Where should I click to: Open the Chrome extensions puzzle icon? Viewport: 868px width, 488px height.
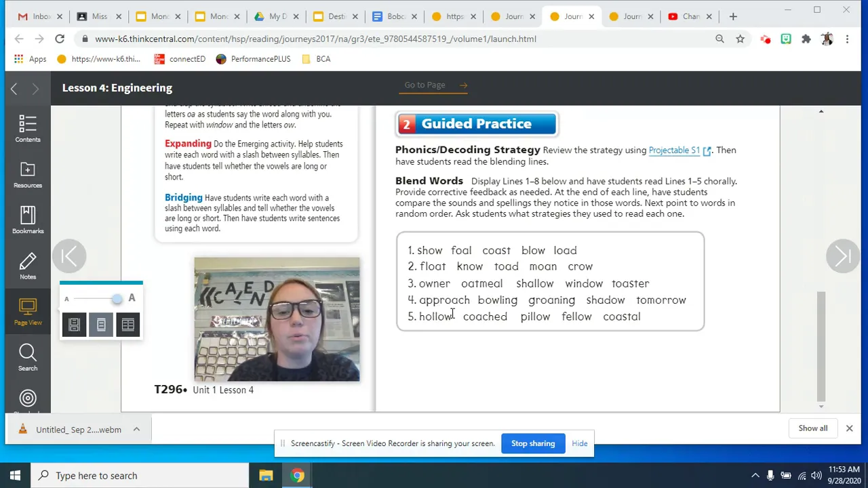(x=806, y=39)
